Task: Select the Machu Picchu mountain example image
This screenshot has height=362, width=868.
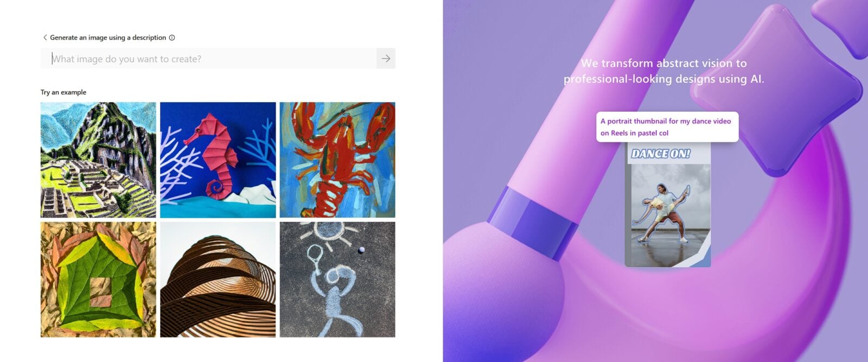Action: (x=98, y=160)
